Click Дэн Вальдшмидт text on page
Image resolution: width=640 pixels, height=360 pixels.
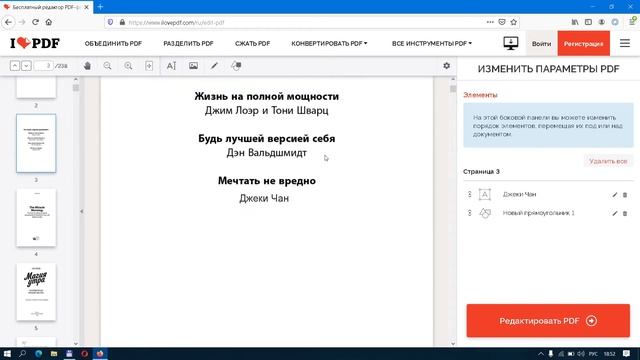pos(267,153)
